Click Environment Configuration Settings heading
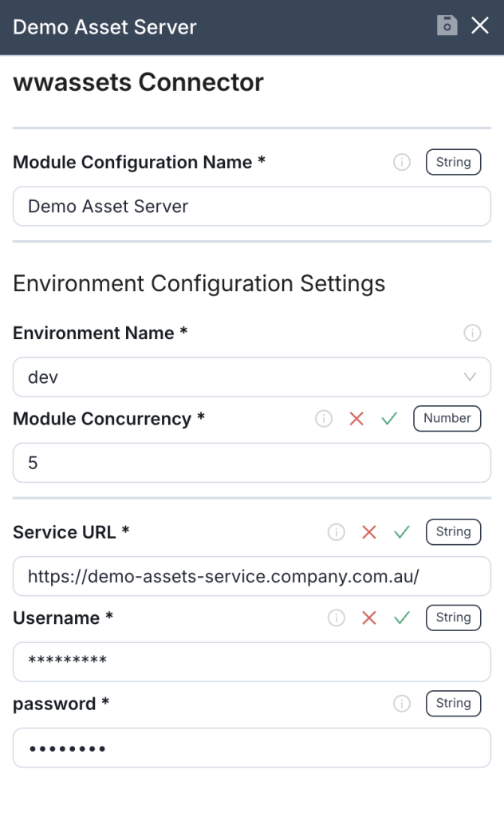This screenshot has width=504, height=817. [x=199, y=284]
